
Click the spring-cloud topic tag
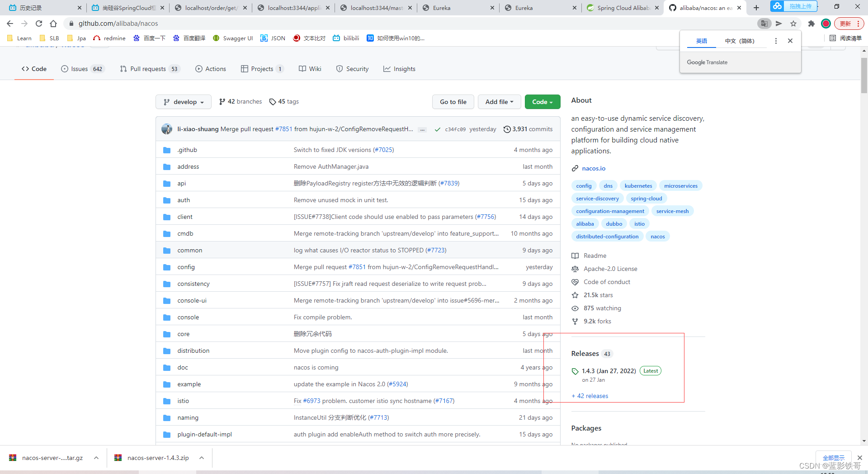pyautogui.click(x=646, y=199)
